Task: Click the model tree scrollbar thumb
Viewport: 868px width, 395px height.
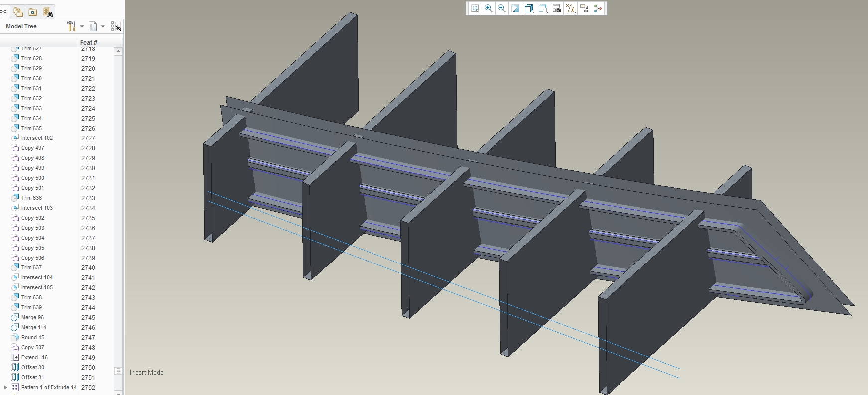Action: [x=118, y=371]
